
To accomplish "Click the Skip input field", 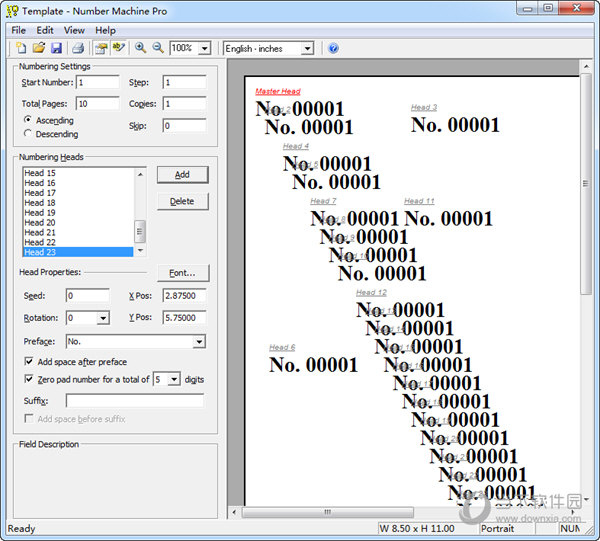I will (184, 125).
